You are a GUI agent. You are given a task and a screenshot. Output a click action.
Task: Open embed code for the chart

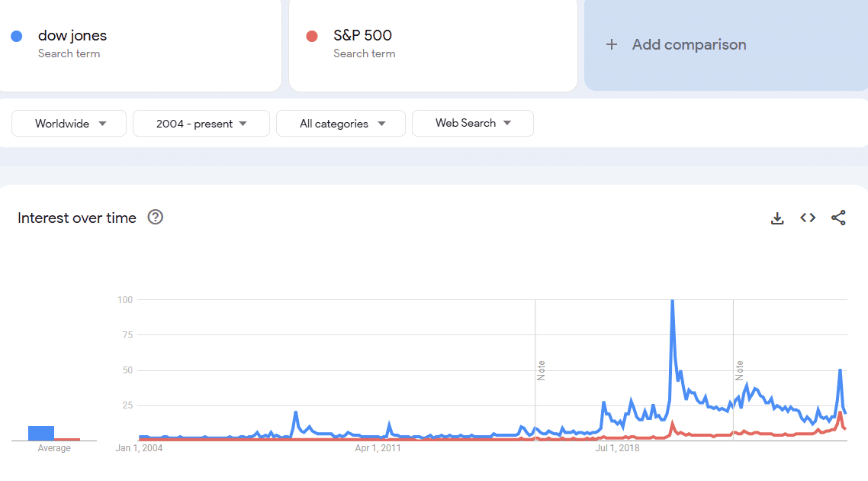click(808, 218)
